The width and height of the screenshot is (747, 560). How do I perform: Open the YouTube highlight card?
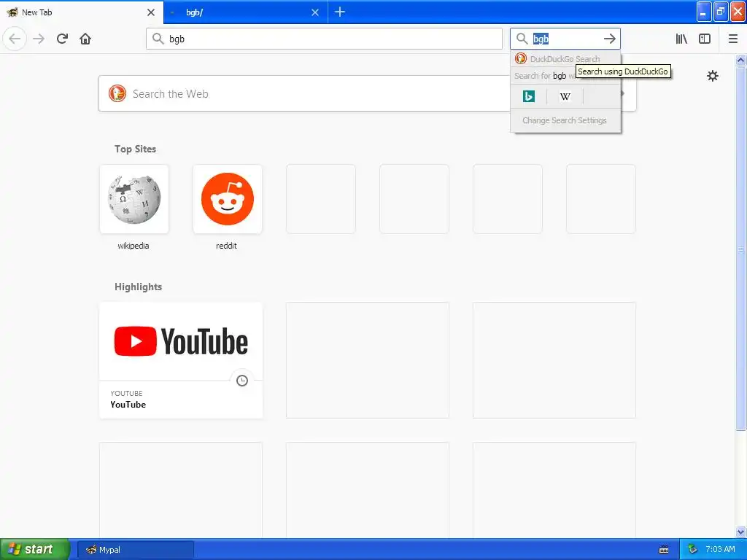click(x=181, y=360)
